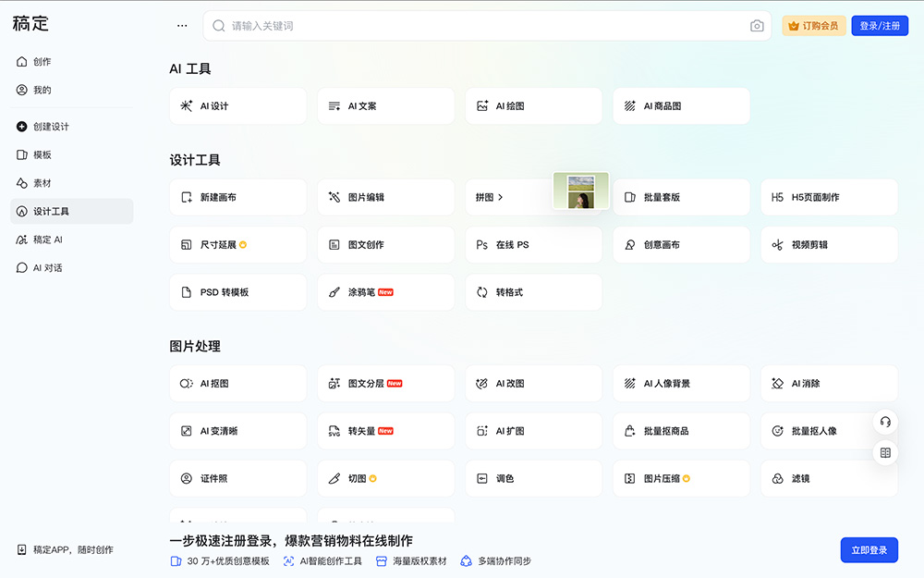Select the AI 消除 removal tool
The width and height of the screenshot is (924, 578).
[829, 383]
